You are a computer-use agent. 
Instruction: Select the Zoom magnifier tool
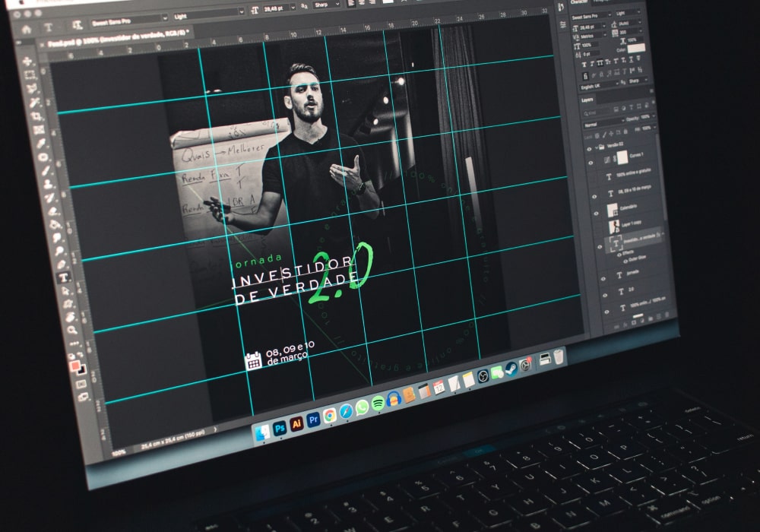[x=72, y=331]
